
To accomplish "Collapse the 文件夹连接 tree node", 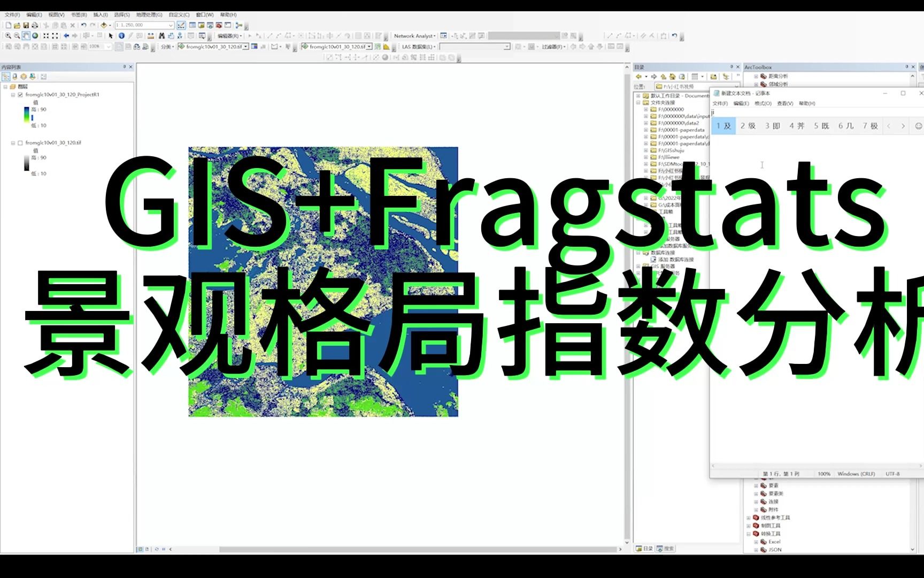I will click(x=638, y=102).
